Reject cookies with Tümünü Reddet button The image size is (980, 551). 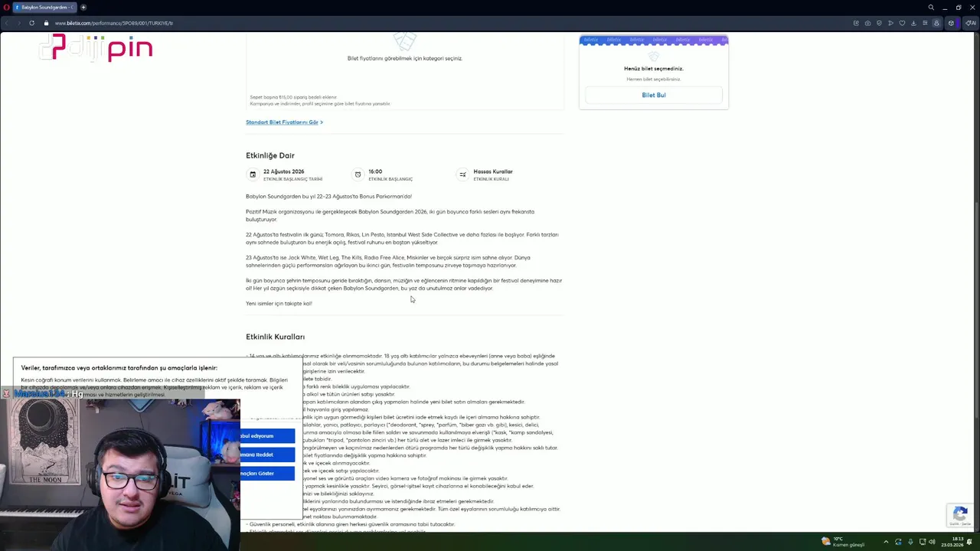tap(267, 455)
